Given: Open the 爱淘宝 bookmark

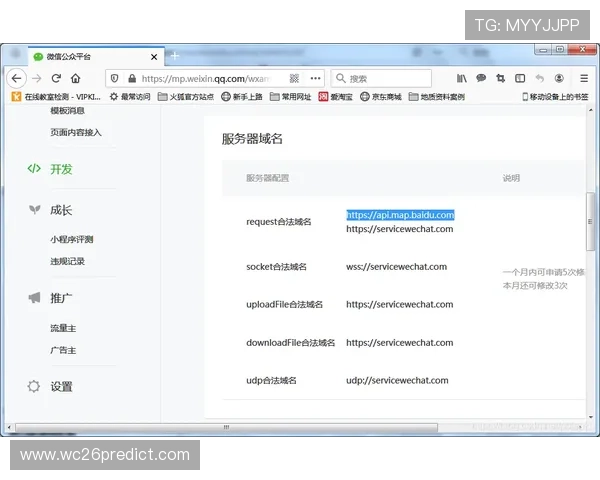Looking at the screenshot, I should pos(335,97).
